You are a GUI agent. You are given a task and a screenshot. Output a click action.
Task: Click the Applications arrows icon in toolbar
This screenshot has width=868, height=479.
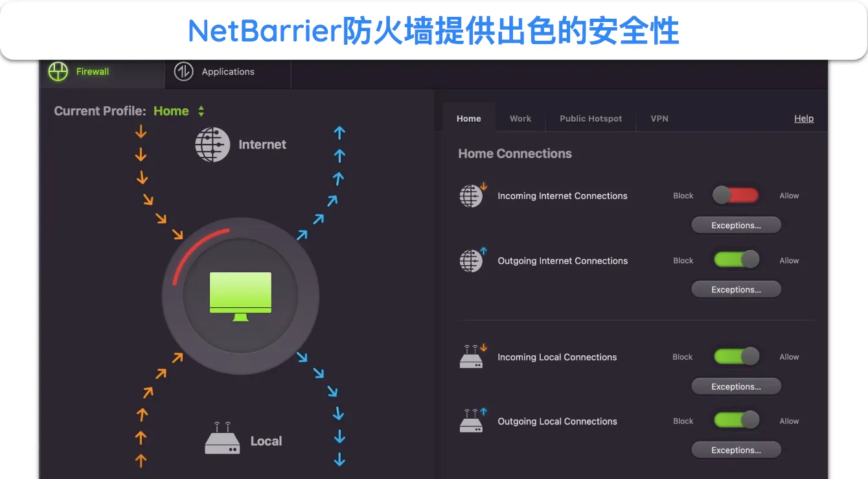[184, 72]
